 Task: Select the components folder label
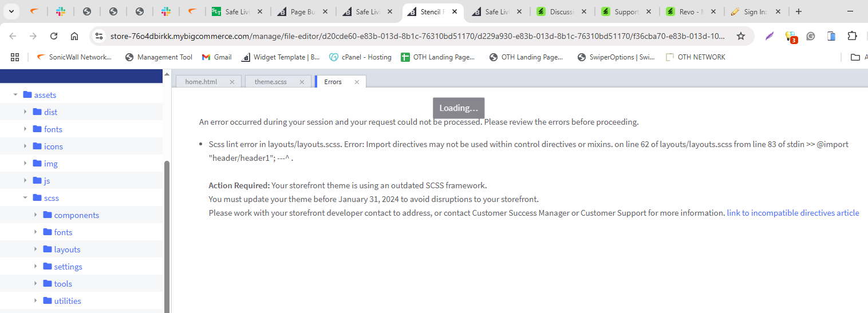pyautogui.click(x=77, y=215)
